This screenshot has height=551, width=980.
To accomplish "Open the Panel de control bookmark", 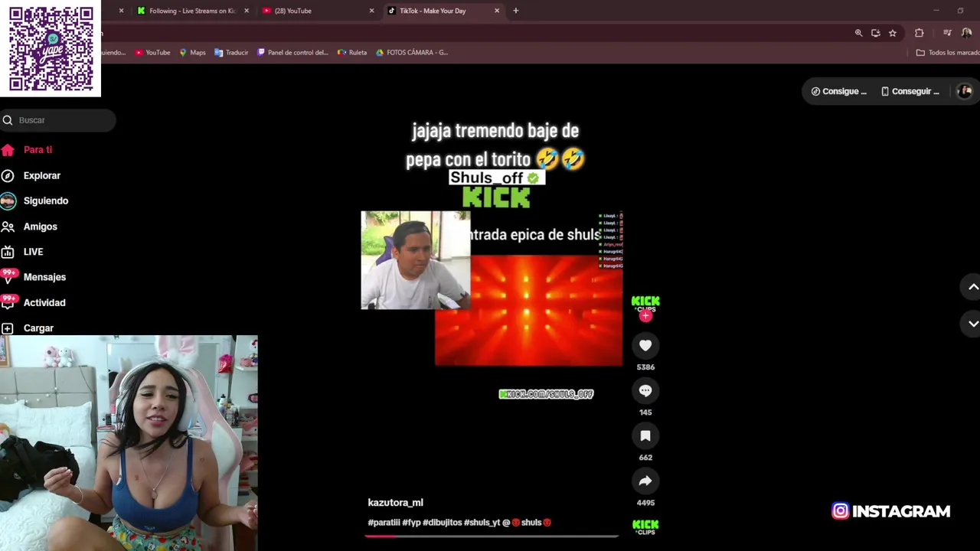I will [x=292, y=53].
